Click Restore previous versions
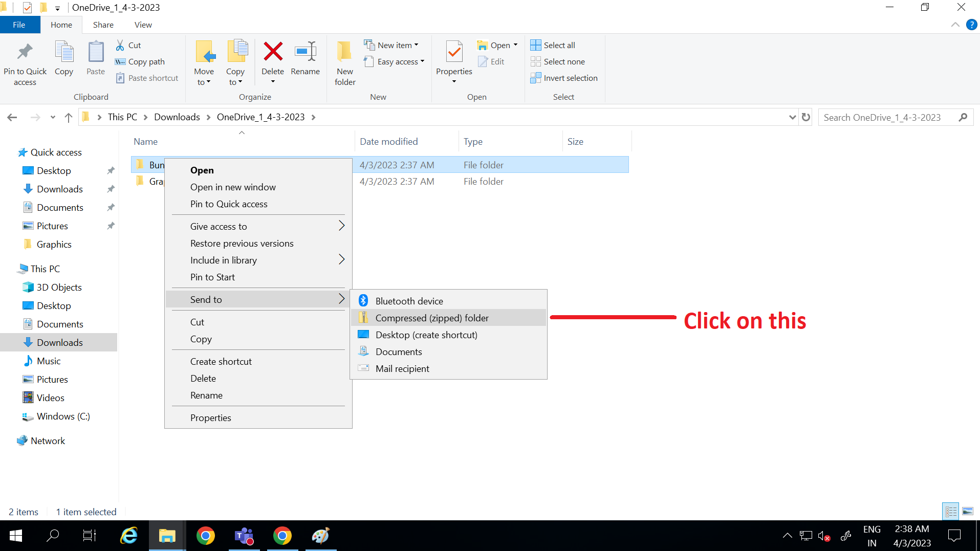The image size is (980, 551). click(x=258, y=243)
